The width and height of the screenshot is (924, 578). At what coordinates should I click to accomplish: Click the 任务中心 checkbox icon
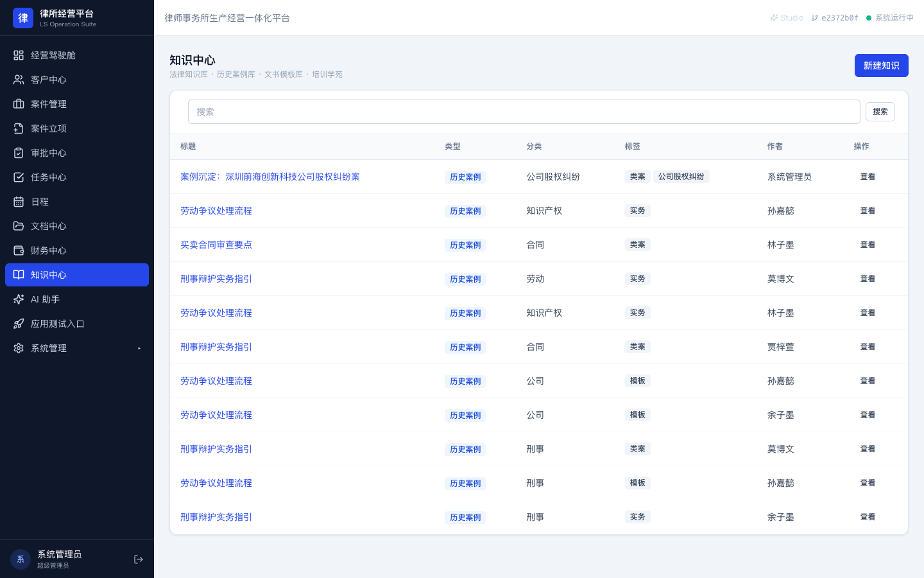click(x=19, y=177)
